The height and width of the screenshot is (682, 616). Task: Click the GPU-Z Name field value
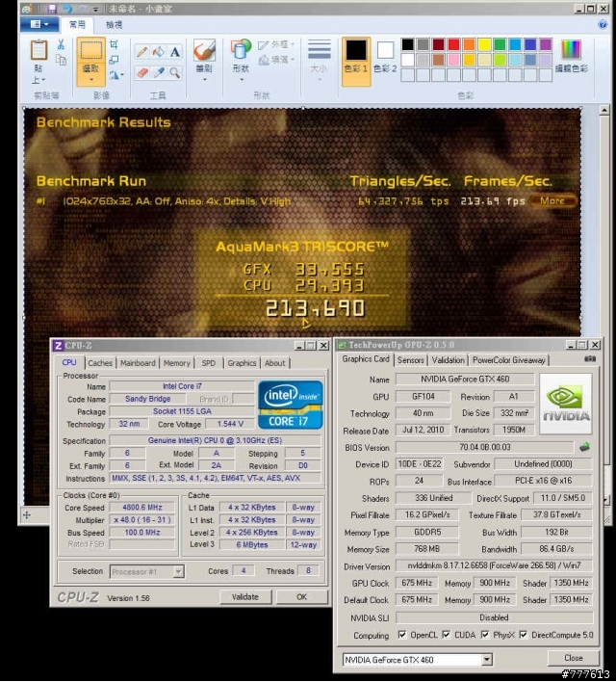click(x=465, y=379)
